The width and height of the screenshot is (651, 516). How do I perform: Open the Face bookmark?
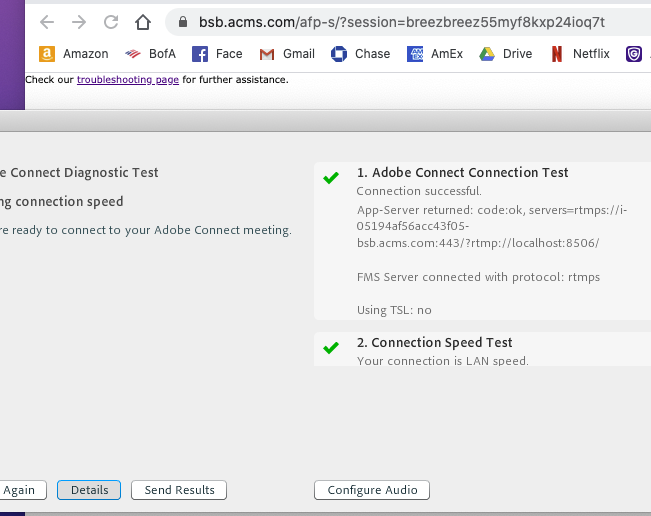click(x=217, y=54)
